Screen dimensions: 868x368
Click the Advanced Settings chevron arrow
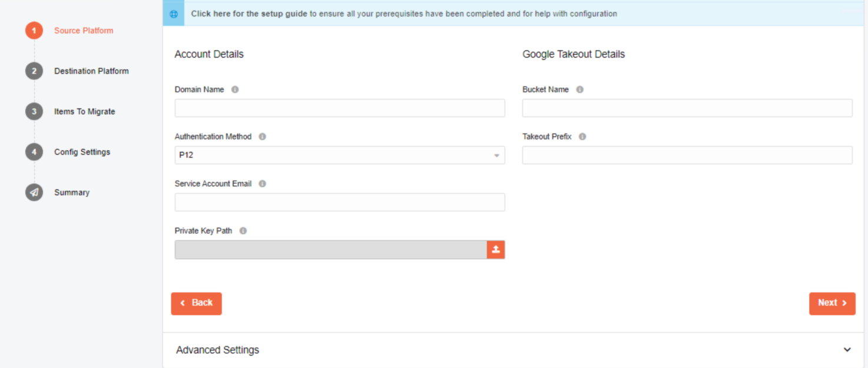(847, 350)
